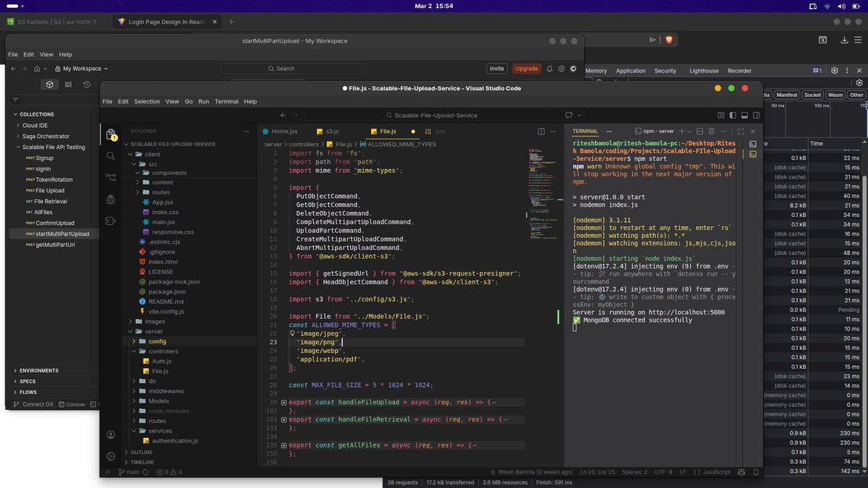The height and width of the screenshot is (488, 868).
Task: Open the DevTools settings gear in browser
Action: pos(834,71)
